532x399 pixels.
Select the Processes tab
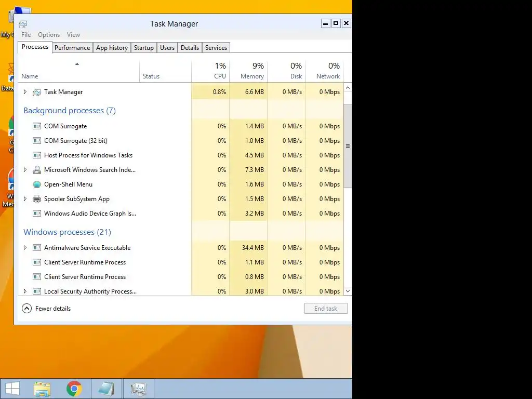tap(35, 47)
